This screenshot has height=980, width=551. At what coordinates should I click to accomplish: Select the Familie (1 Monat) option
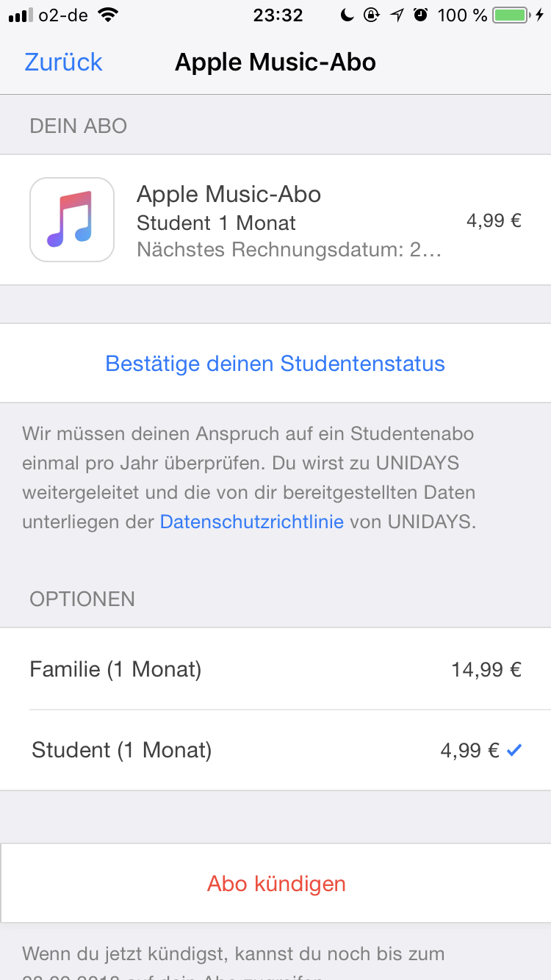(x=115, y=669)
